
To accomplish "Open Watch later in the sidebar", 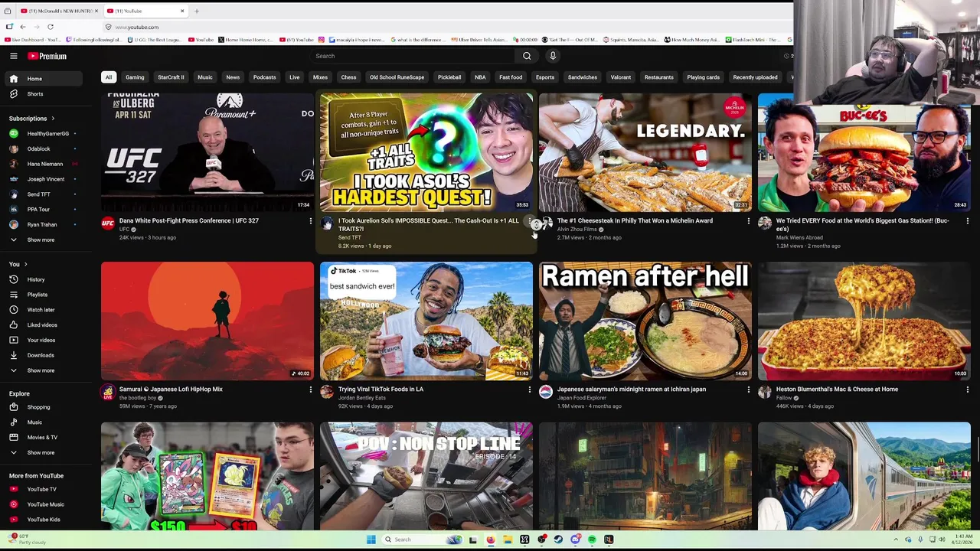I will click(x=43, y=310).
